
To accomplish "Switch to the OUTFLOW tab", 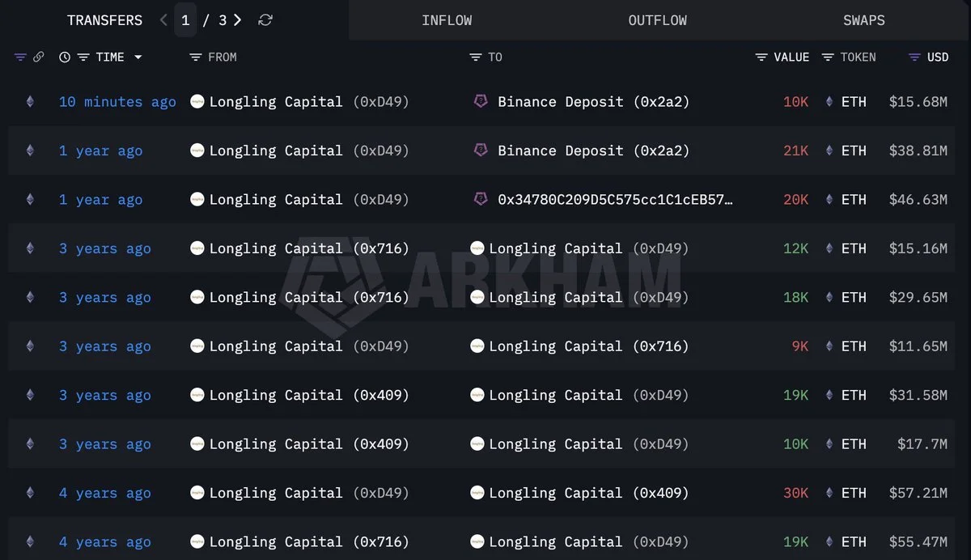I will (x=657, y=20).
